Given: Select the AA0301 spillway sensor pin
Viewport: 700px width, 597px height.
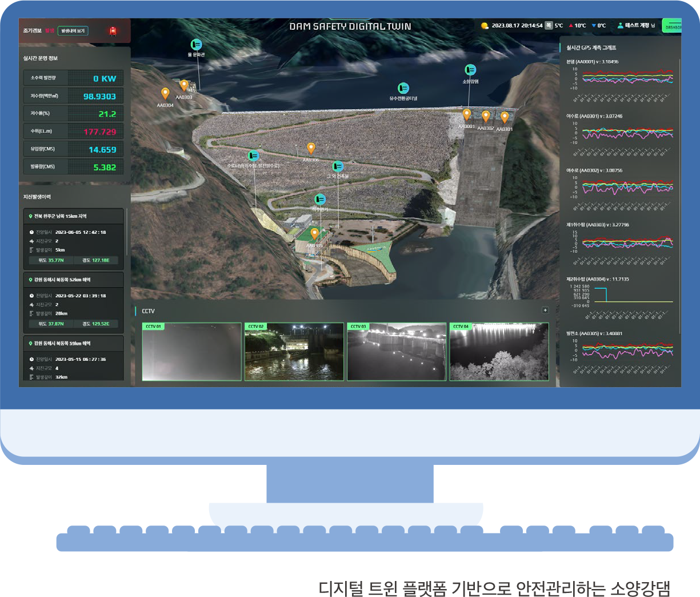Looking at the screenshot, I should (x=505, y=117).
